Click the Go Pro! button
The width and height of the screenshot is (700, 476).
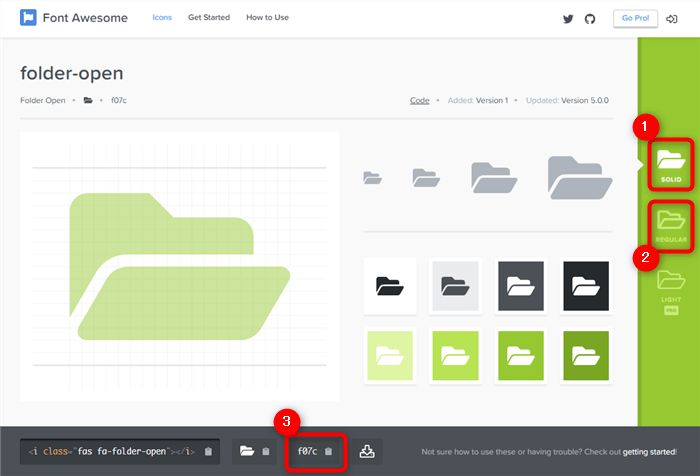point(635,18)
